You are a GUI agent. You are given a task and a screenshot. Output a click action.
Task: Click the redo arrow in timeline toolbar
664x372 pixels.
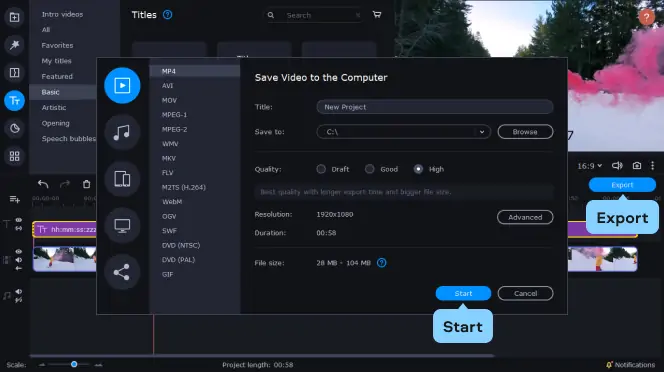(x=65, y=184)
